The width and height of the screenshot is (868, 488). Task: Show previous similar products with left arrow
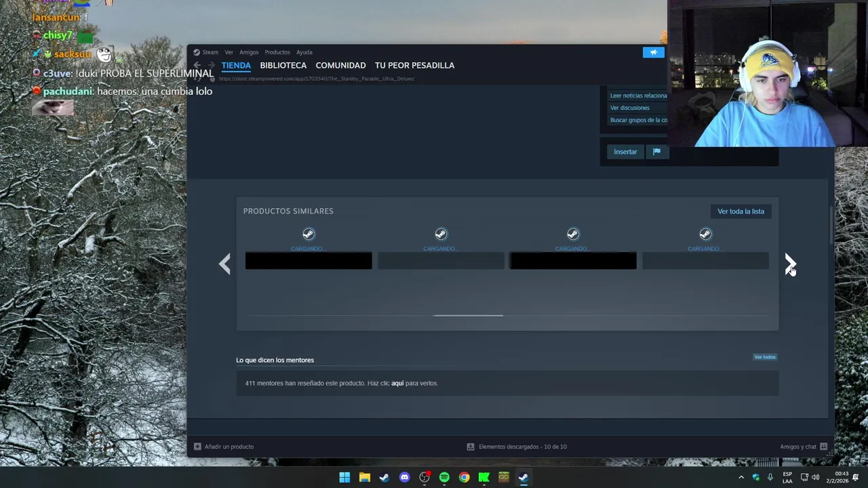coord(224,264)
